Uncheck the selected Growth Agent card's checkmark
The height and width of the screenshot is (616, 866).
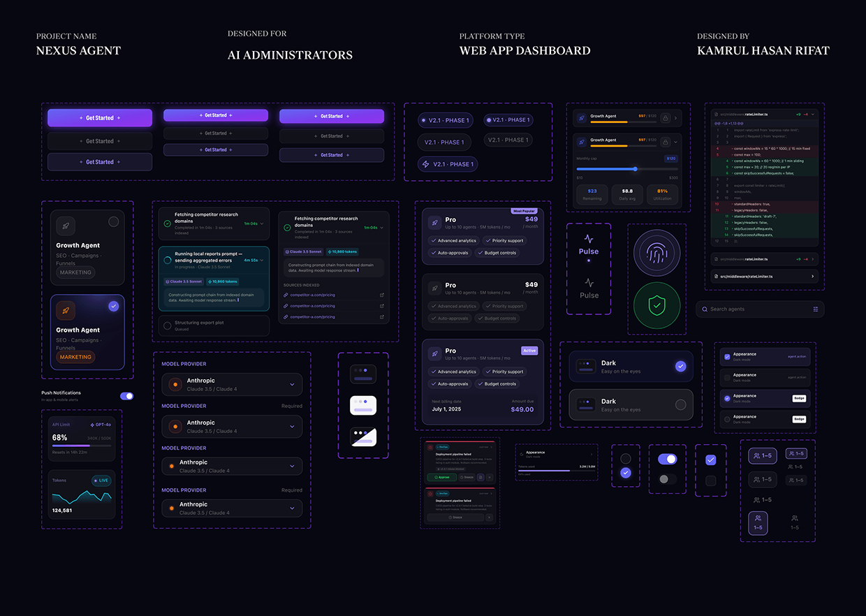click(x=113, y=306)
